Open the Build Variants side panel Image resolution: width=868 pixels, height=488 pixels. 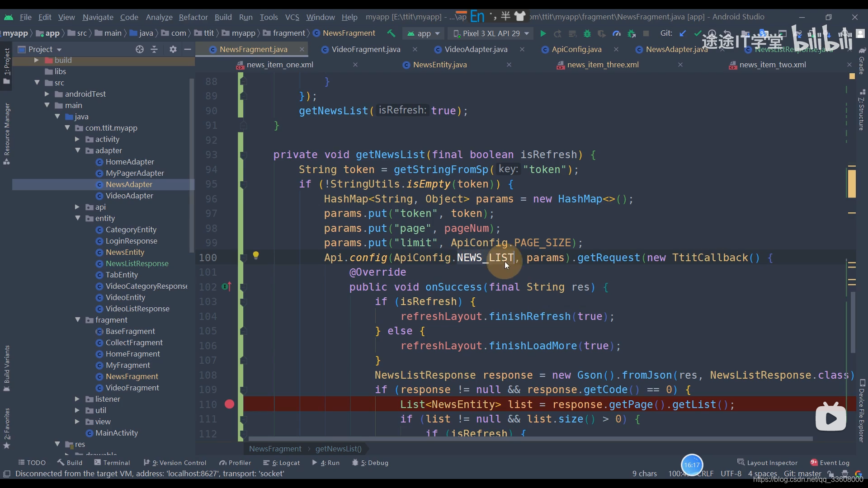click(7, 368)
